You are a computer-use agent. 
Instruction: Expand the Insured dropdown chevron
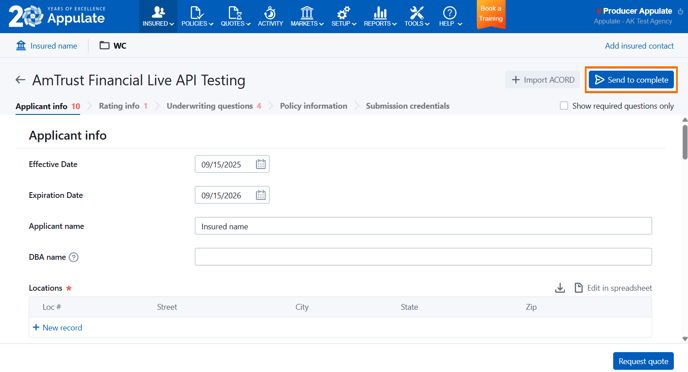point(172,24)
